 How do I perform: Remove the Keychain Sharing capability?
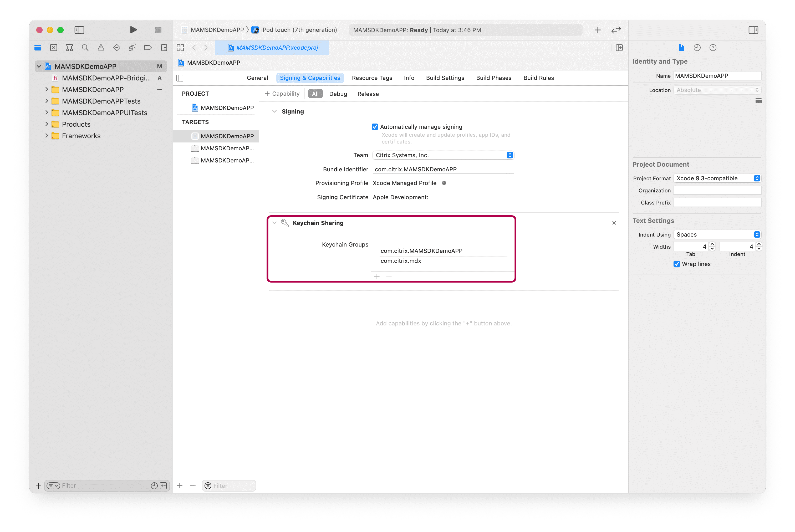coord(614,223)
